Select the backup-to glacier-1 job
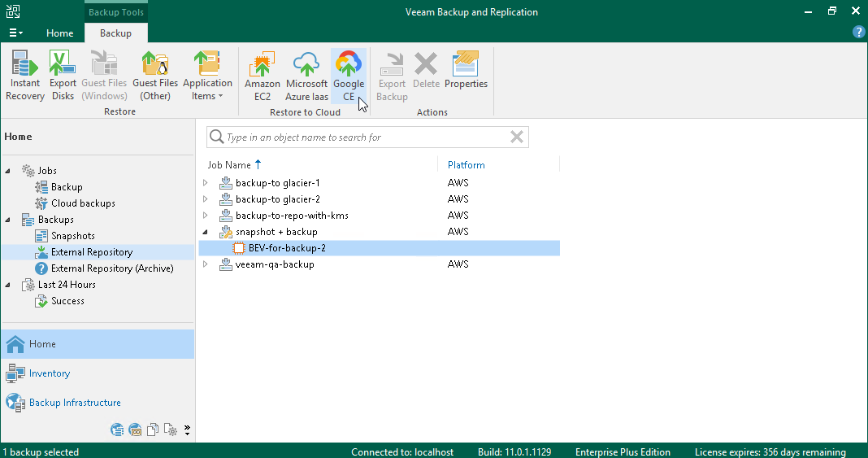The height and width of the screenshot is (458, 868). [277, 183]
